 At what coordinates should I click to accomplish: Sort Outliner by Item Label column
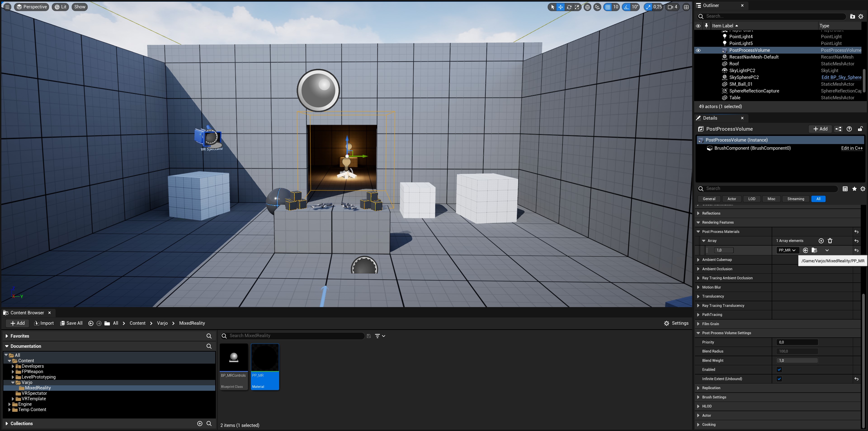(764, 26)
